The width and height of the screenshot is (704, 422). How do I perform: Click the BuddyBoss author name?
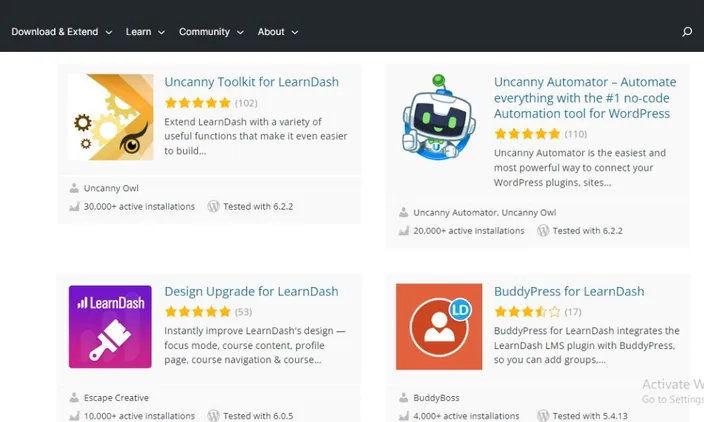tap(436, 398)
